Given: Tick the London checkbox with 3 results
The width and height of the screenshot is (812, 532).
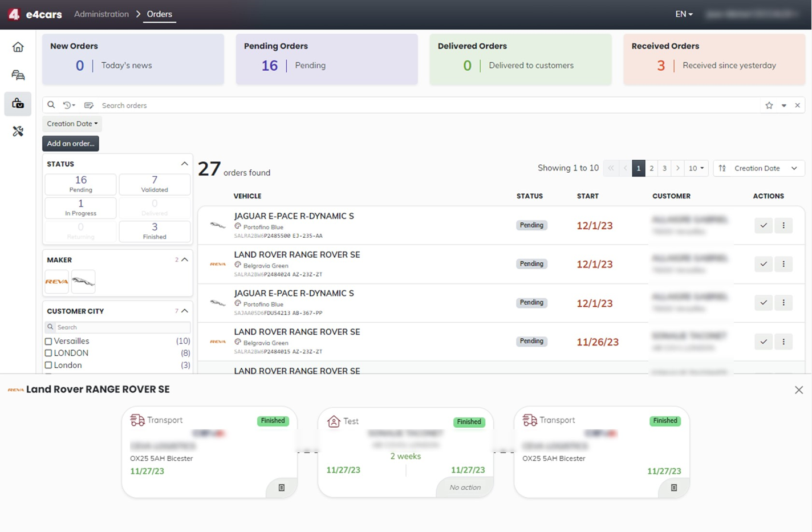Looking at the screenshot, I should [x=48, y=366].
